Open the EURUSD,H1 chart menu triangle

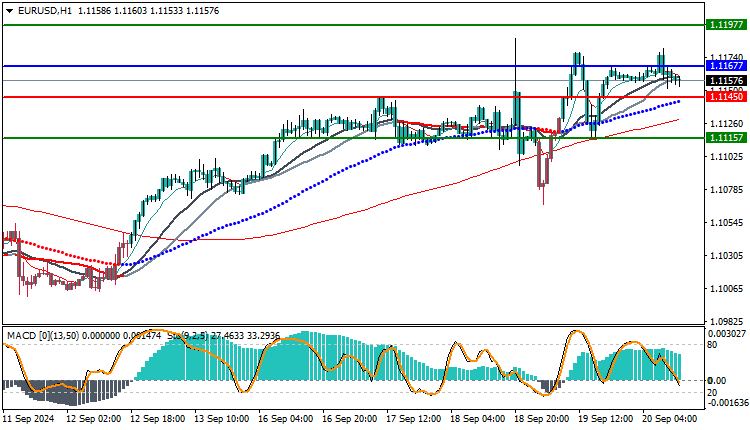tap(10, 11)
